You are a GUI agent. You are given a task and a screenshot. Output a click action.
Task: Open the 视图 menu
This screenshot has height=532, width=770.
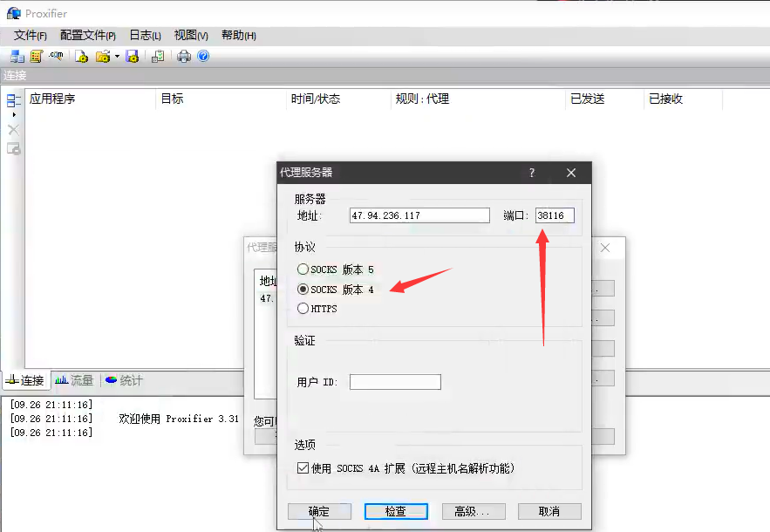(x=190, y=36)
